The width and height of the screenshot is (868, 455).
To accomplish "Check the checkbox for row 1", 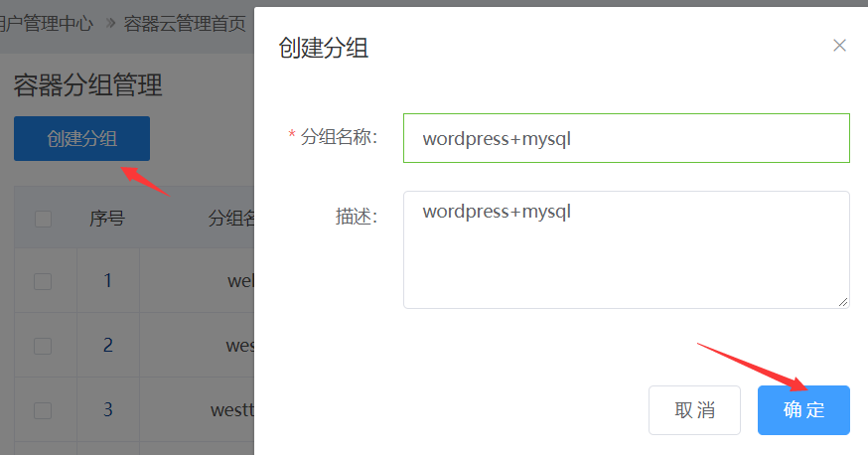I will [x=43, y=281].
